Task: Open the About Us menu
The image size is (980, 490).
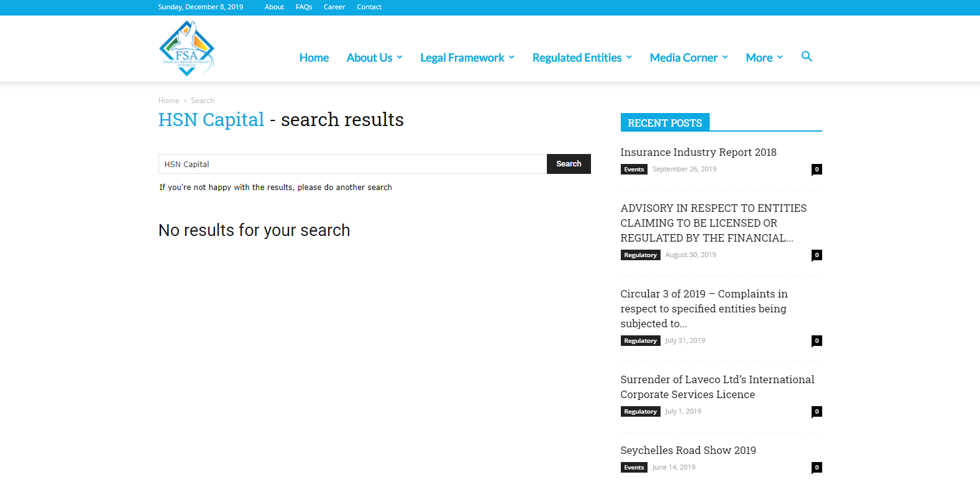Action: point(369,58)
